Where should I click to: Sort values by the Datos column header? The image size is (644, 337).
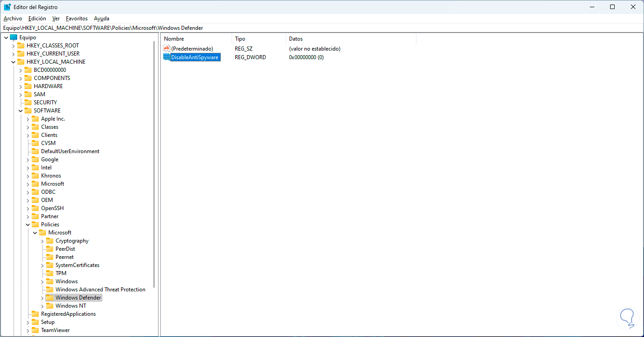pyautogui.click(x=351, y=39)
